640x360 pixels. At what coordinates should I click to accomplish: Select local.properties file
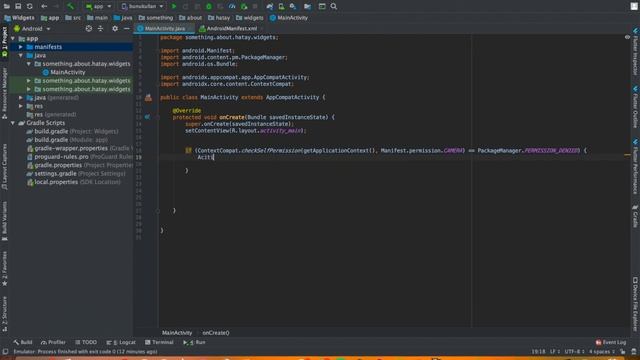tap(73, 182)
